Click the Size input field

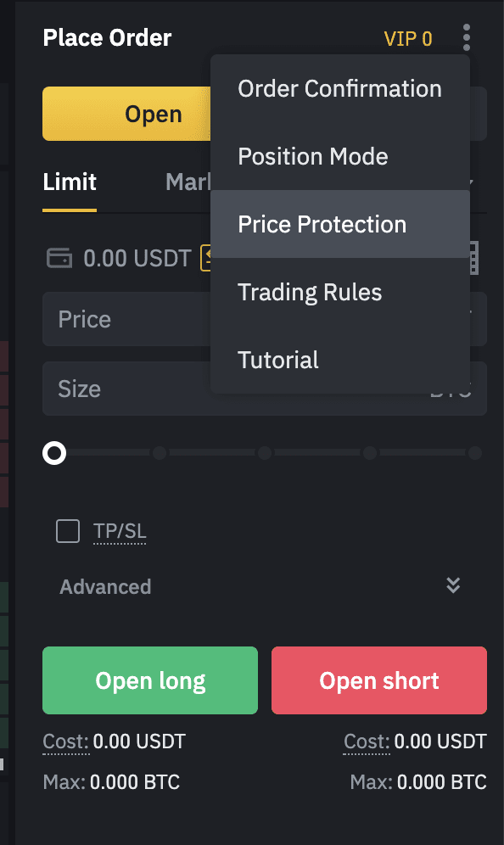[x=126, y=389]
